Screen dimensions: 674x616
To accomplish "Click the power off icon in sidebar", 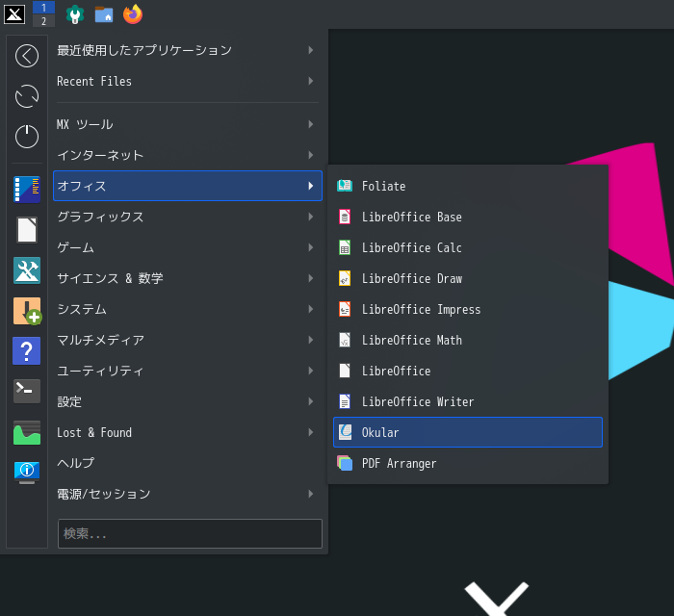I will point(27,136).
